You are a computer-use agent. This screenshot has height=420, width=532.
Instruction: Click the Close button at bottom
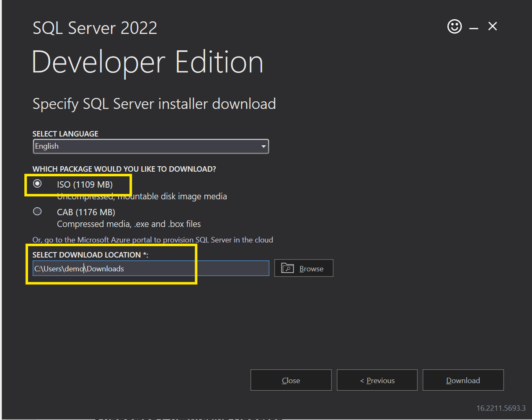(291, 380)
